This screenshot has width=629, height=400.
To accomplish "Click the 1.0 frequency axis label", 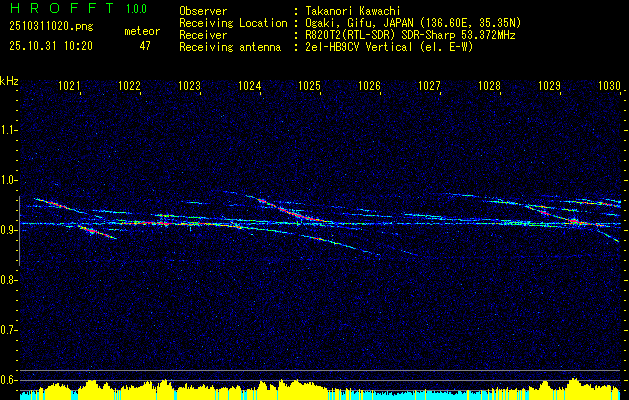I will [8, 180].
